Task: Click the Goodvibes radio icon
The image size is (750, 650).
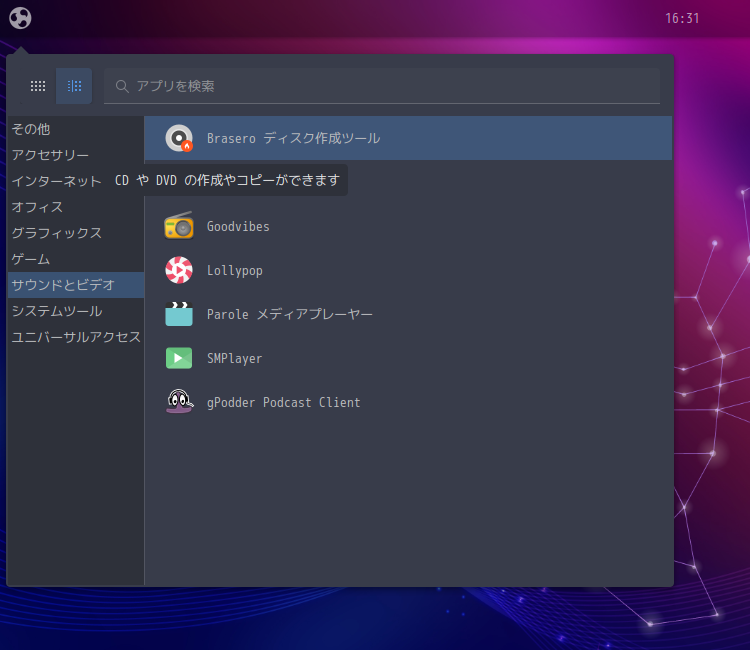Action: [179, 226]
